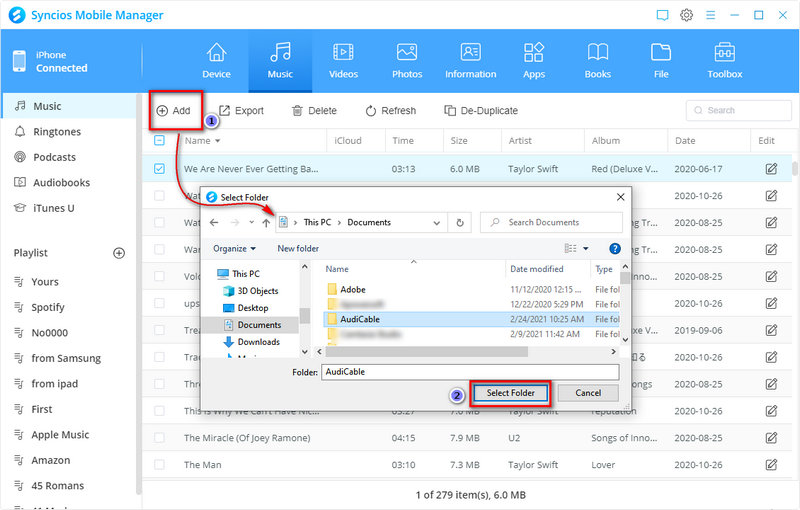Open view options dropdown arrow
The width and height of the screenshot is (800, 510).
[586, 248]
